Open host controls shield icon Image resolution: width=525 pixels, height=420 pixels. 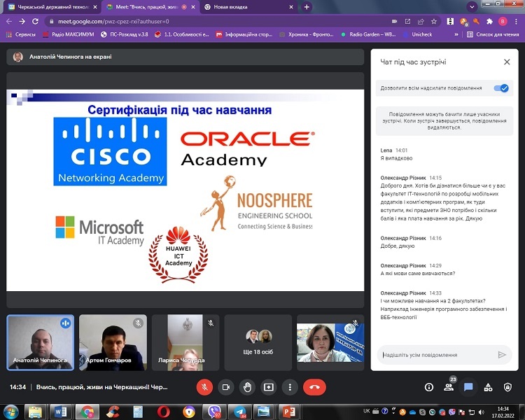point(507,388)
